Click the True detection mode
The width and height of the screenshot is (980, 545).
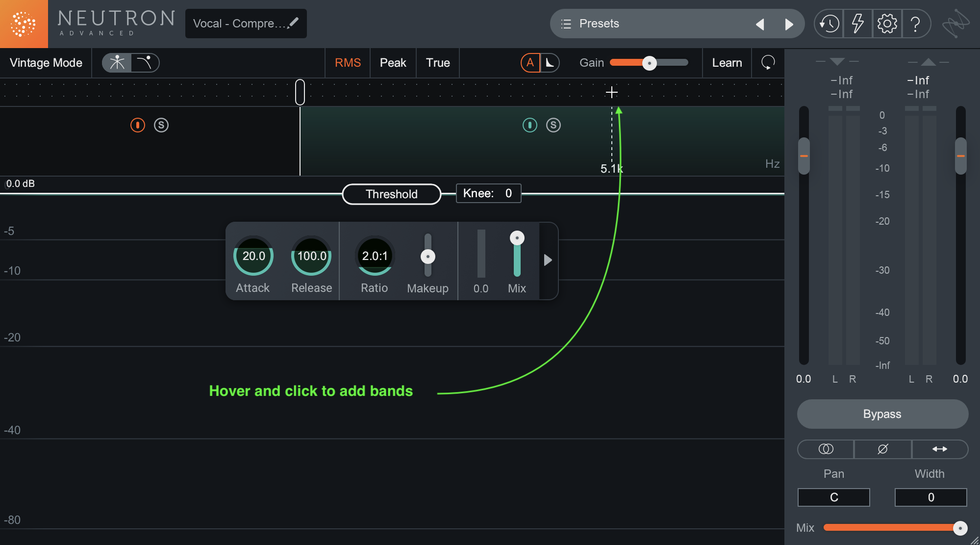click(437, 62)
